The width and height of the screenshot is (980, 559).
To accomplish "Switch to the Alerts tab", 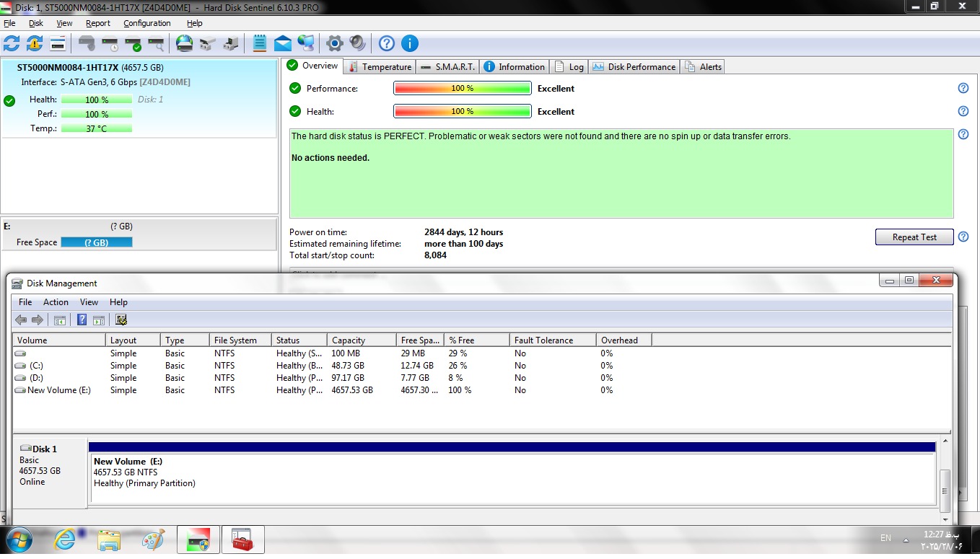I will pos(704,66).
